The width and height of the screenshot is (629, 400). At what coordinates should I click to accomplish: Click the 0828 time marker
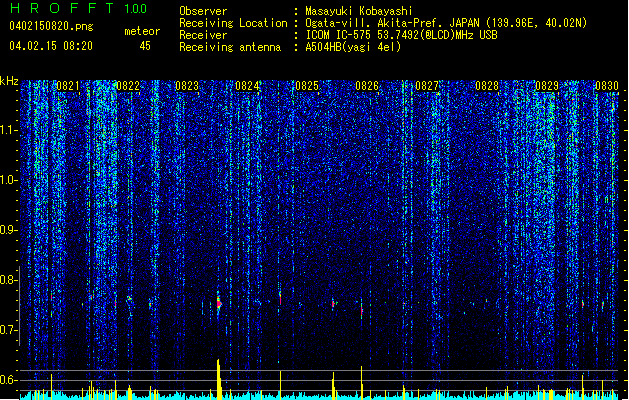point(487,86)
